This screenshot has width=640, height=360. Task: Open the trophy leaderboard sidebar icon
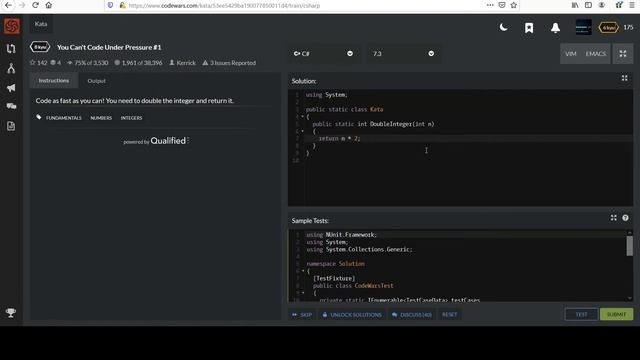pos(11,313)
